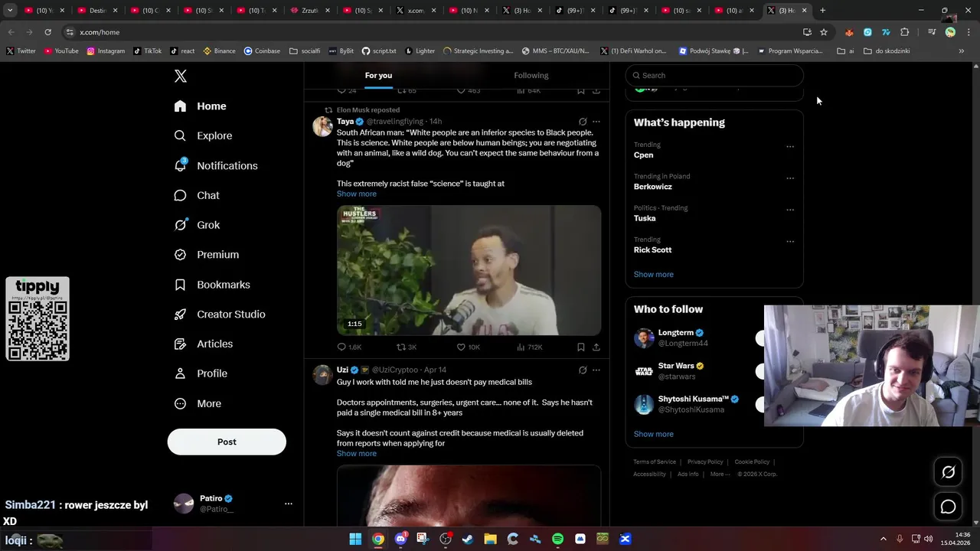Play the video in Taya's post
Screen dimensions: 980x551
(x=469, y=270)
